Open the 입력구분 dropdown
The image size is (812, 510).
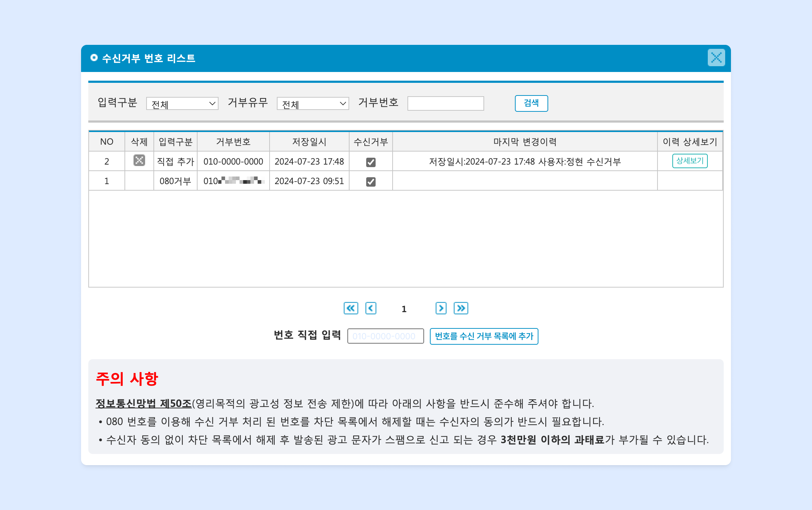[x=182, y=104]
